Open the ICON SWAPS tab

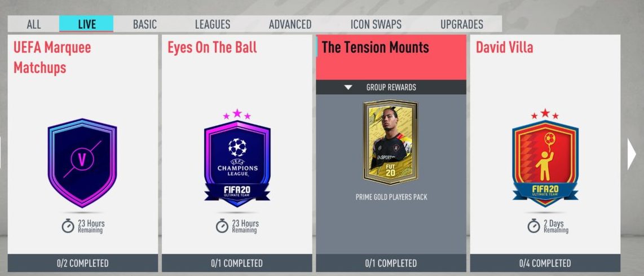click(x=376, y=24)
